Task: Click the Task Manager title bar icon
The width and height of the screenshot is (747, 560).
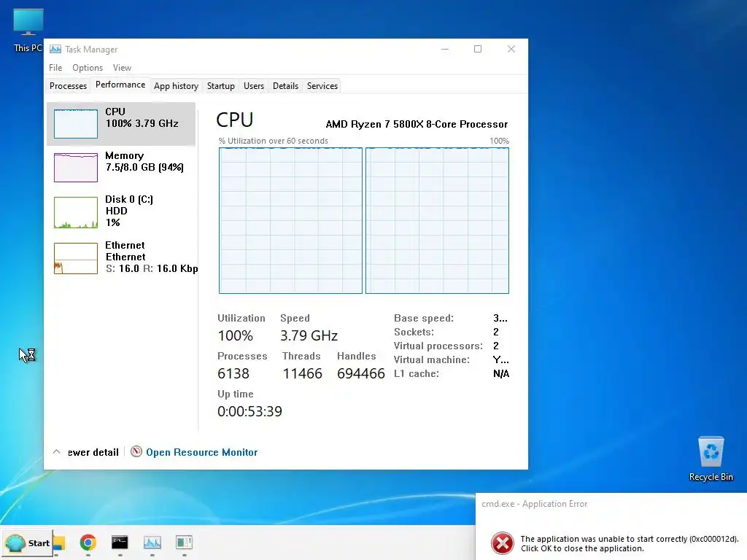Action: (55, 49)
